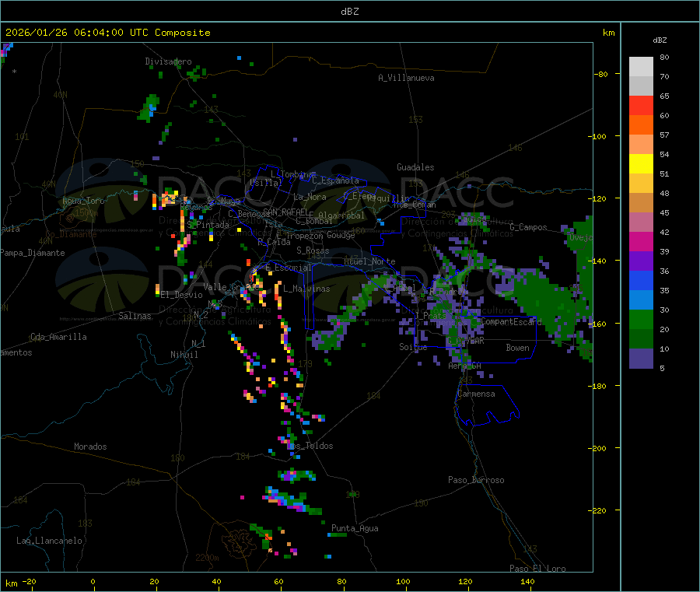Click the Los_Toldos location label
This screenshot has width=700, height=592.
pyautogui.click(x=310, y=446)
